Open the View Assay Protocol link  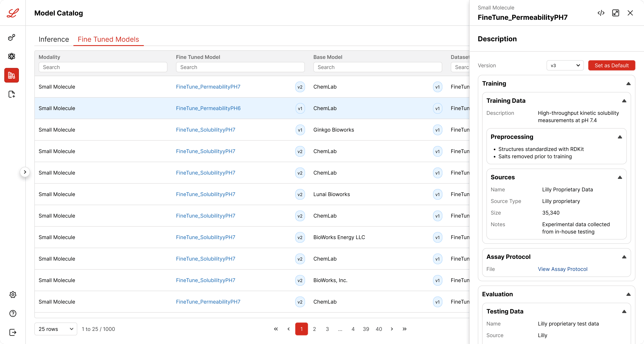coord(562,269)
